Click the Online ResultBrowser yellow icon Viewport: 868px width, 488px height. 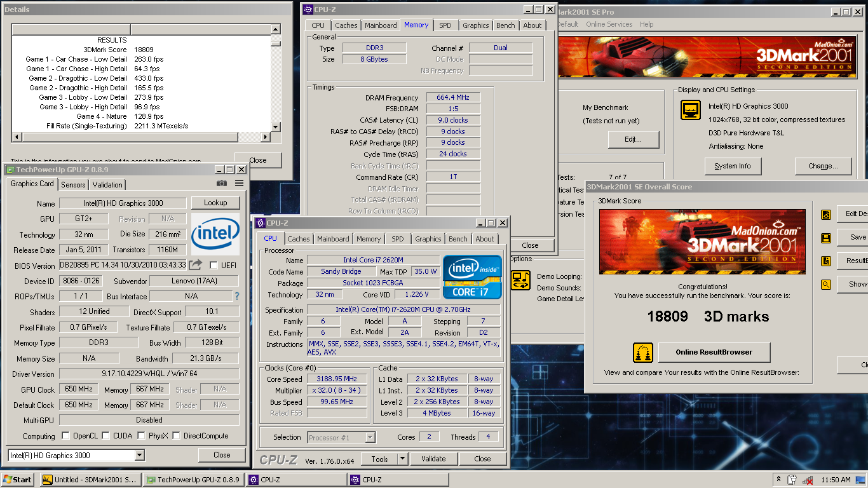coord(643,353)
